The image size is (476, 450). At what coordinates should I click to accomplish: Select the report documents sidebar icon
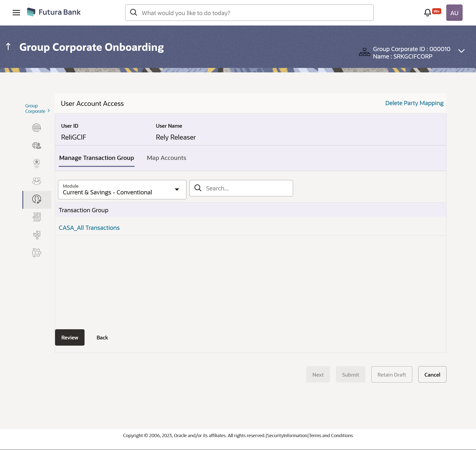click(x=37, y=217)
